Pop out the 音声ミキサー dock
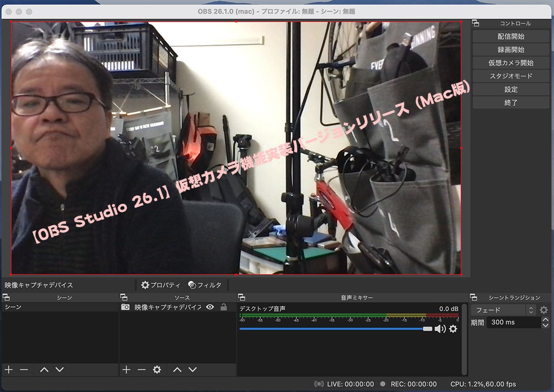554x392 pixels. coord(241,297)
